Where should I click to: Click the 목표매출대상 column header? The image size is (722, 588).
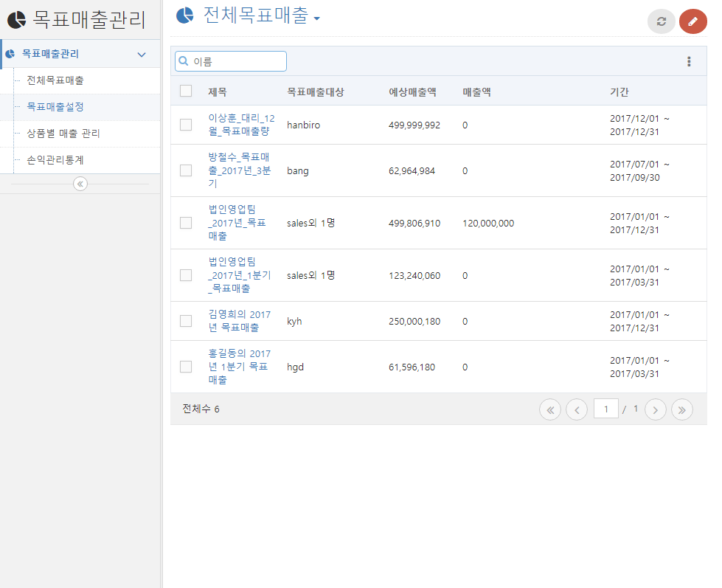(x=316, y=91)
